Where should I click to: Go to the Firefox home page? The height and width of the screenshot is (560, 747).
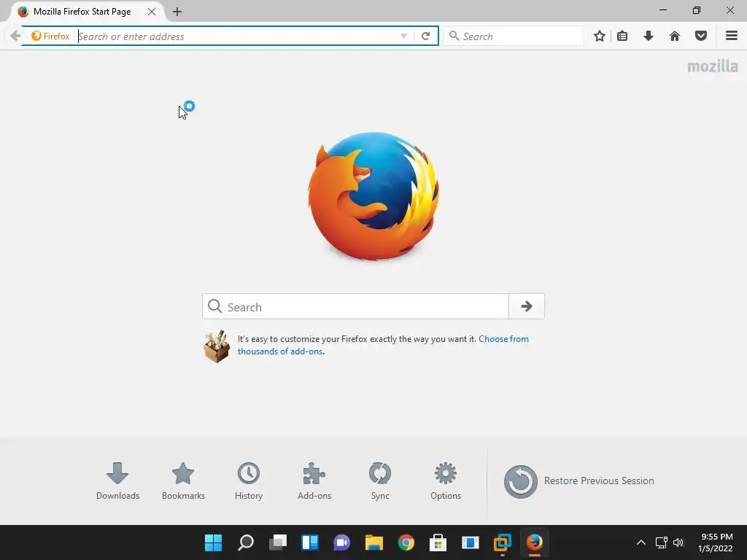(675, 36)
